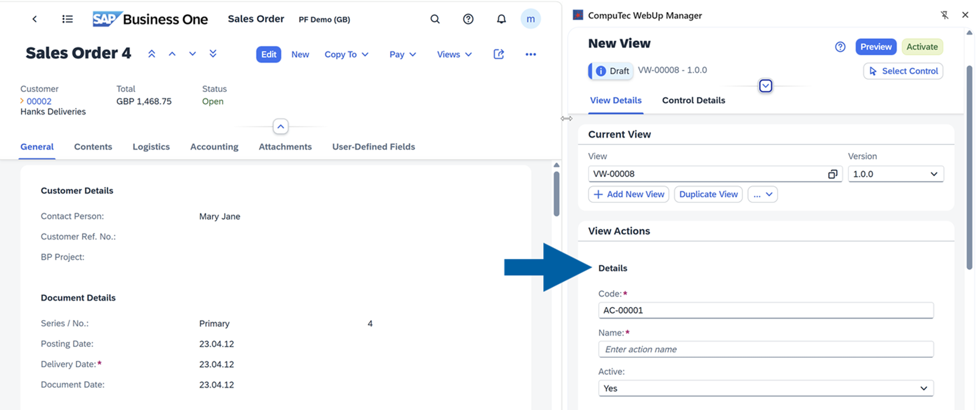This screenshot has height=410, width=980.
Task: Open the global search magnifier
Action: [435, 19]
